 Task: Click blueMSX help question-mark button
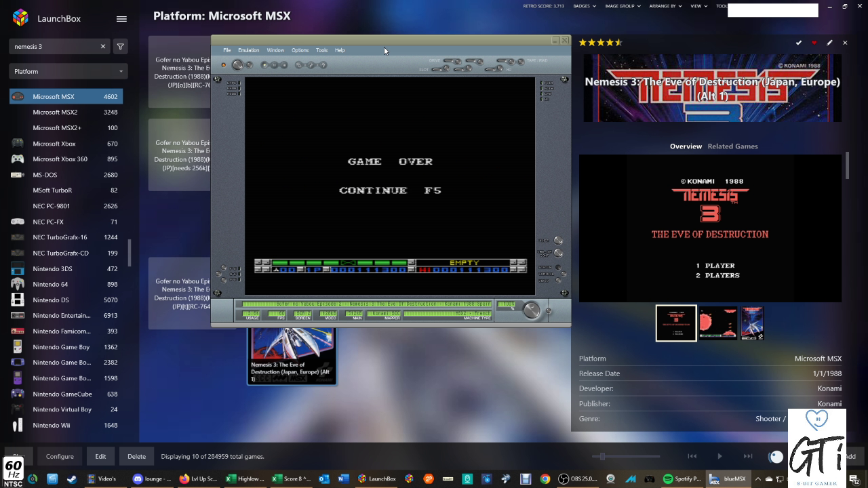pyautogui.click(x=323, y=65)
